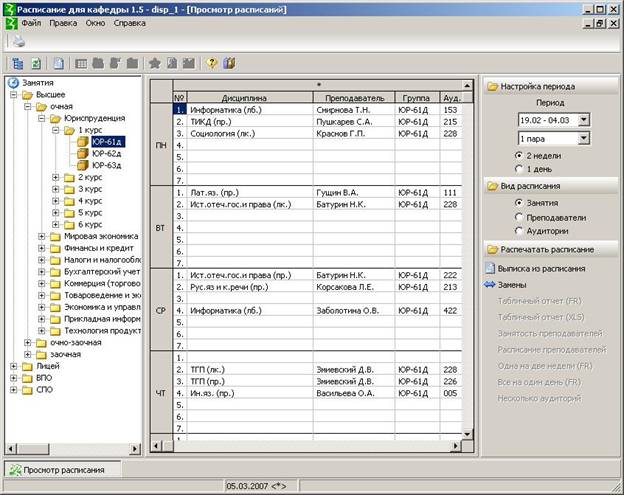Select the '1 день' period option
Viewport: 624px width, 495px height.
click(520, 169)
